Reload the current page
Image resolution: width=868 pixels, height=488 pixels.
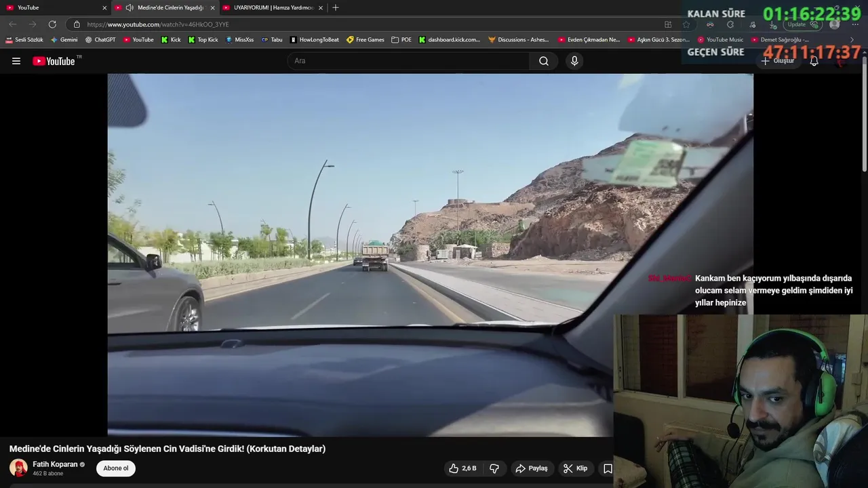(x=52, y=24)
